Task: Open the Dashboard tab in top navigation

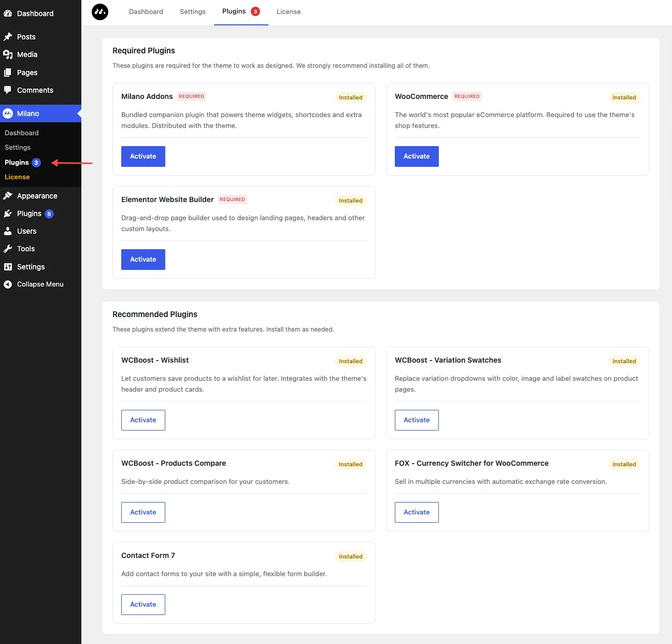Action: point(146,11)
